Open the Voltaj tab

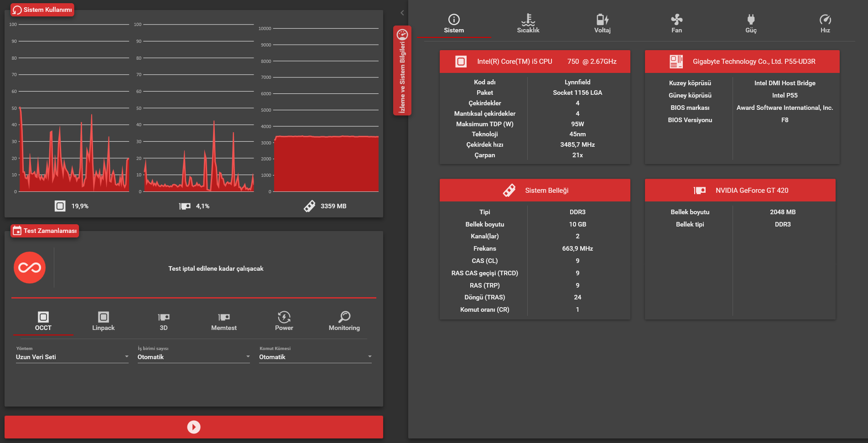(602, 24)
